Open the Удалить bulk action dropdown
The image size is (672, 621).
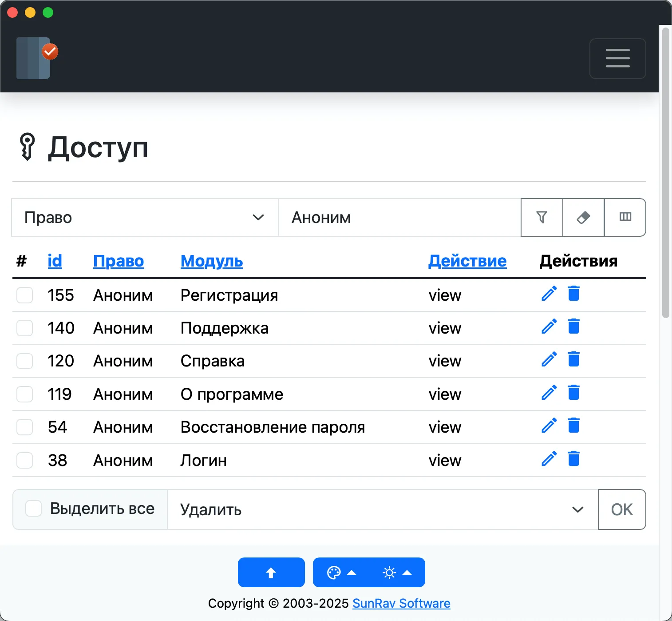click(383, 510)
